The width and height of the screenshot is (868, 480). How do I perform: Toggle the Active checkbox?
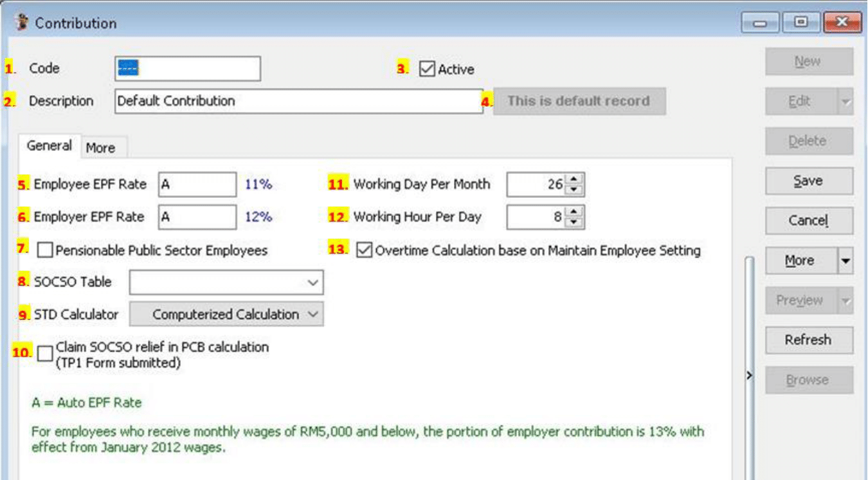(x=427, y=69)
